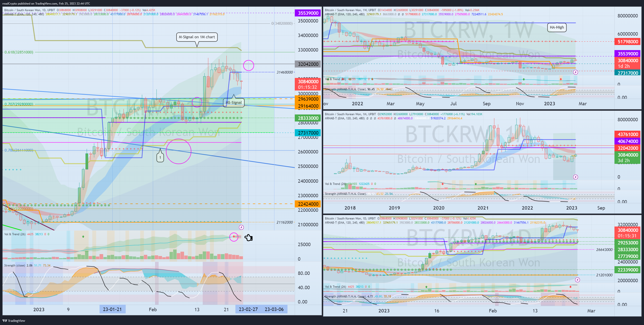Click the lightning bolt icon on weekly chart
Viewport: 644px width, 325px height.
pos(575,72)
